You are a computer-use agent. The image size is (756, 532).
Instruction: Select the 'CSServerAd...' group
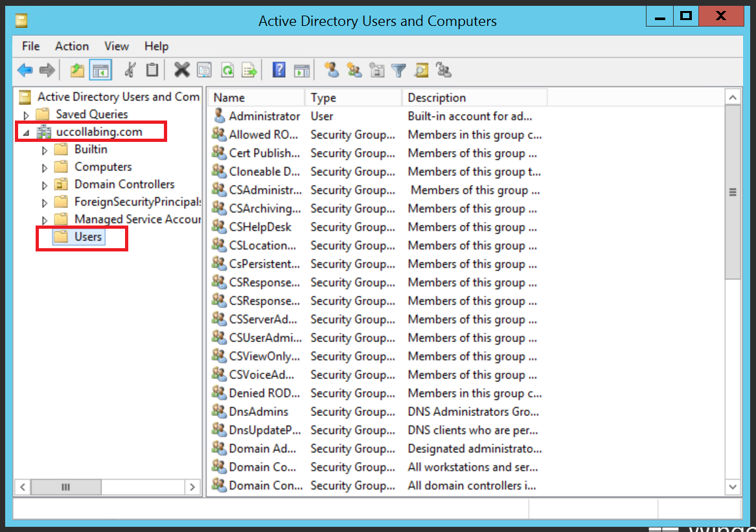[x=378, y=319]
